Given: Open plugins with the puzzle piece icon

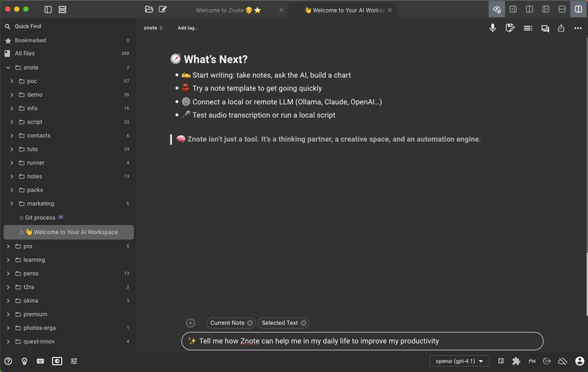Looking at the screenshot, I should coord(516,361).
